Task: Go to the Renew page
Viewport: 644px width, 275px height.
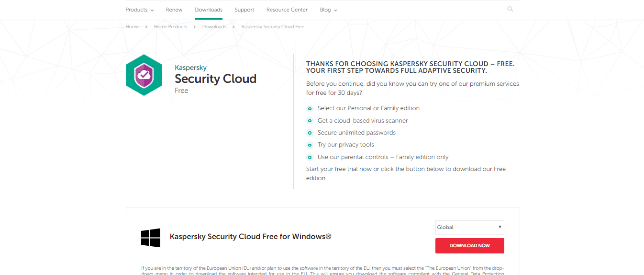Action: [x=174, y=10]
